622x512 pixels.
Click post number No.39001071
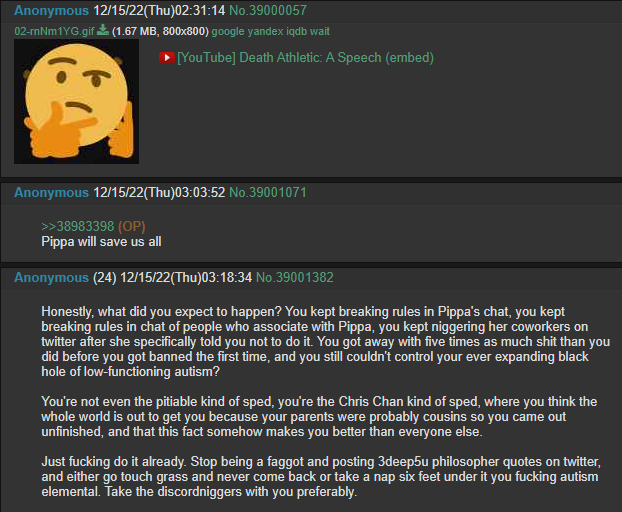(268, 192)
